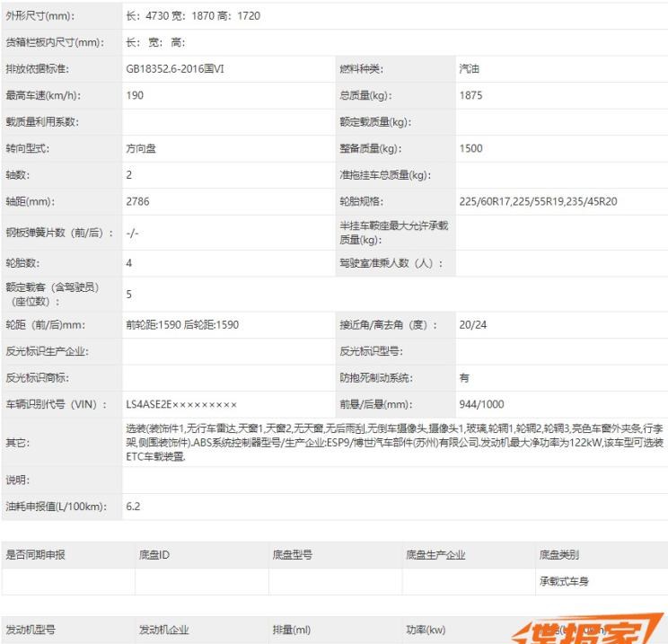Screen dimensions: 668x644
Task: Click the 整备质量(kg) label
Action: pyautogui.click(x=370, y=149)
